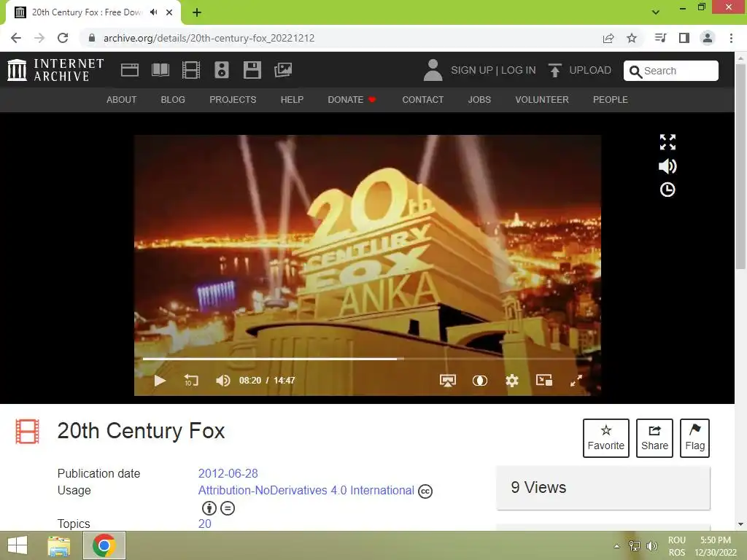
Task: Enter fullscreen from the player control bar
Action: [576, 381]
